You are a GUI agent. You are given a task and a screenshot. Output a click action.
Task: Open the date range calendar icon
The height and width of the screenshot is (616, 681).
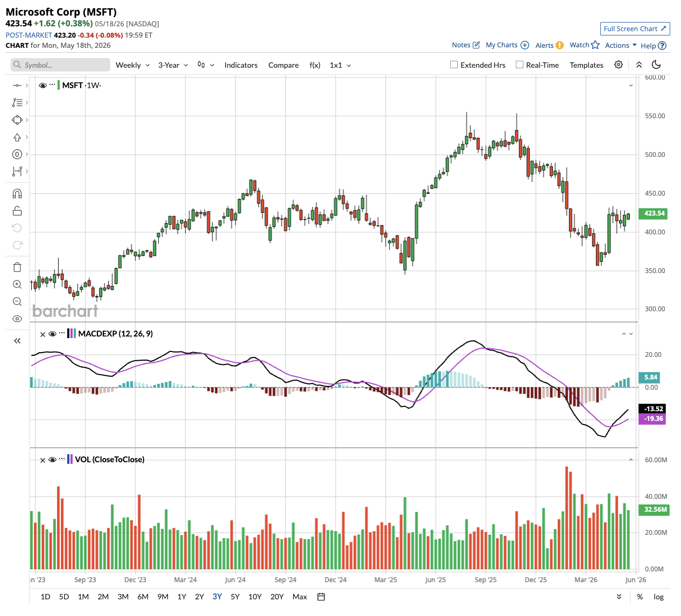321,597
